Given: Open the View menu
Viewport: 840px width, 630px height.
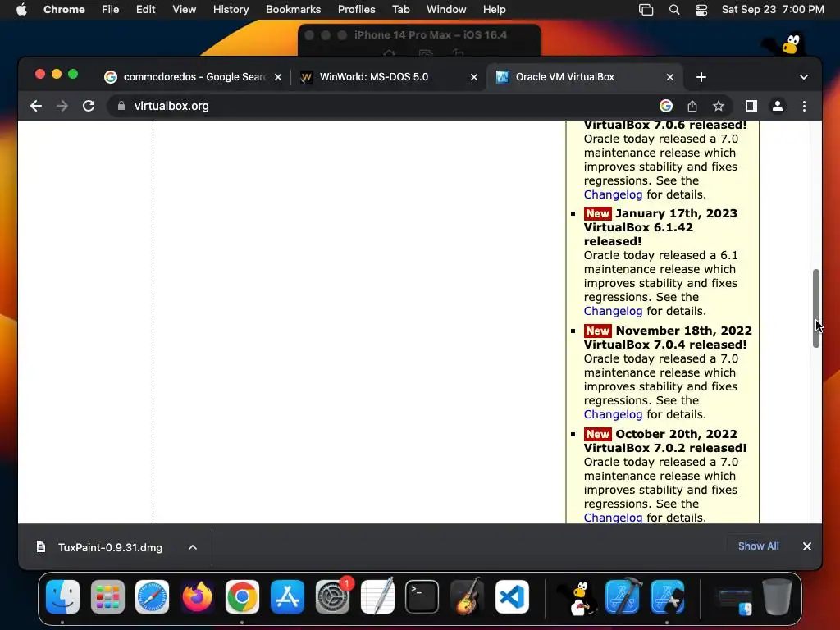Looking at the screenshot, I should (x=184, y=10).
